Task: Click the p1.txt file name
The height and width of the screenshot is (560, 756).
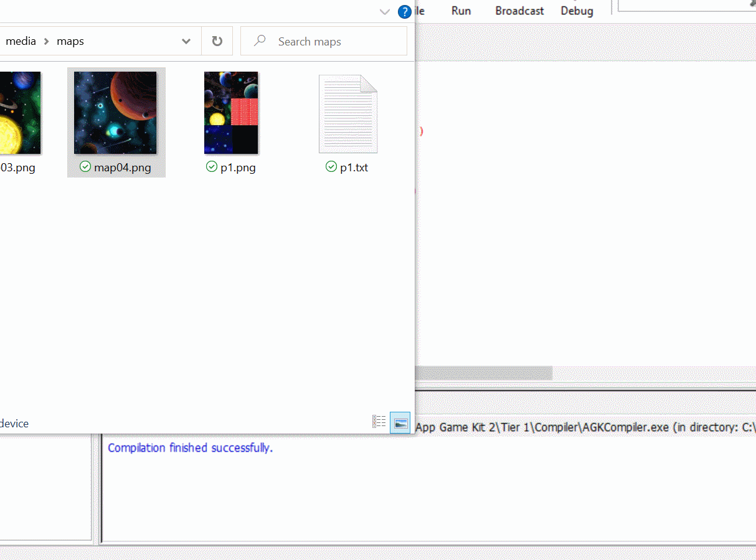Action: click(x=354, y=168)
